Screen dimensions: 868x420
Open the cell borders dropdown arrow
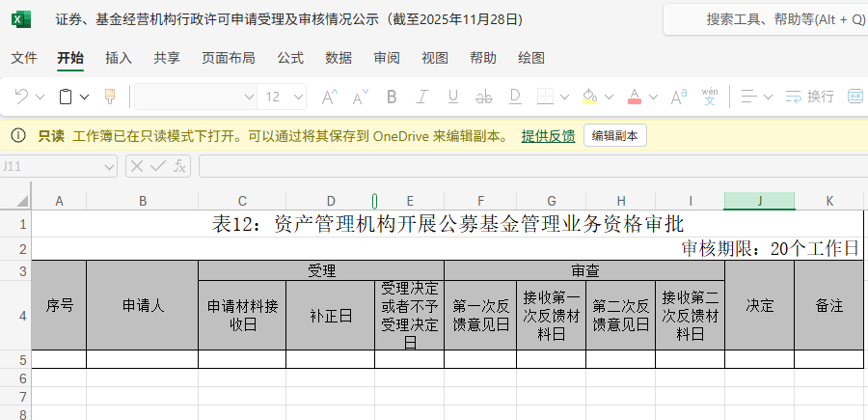563,97
